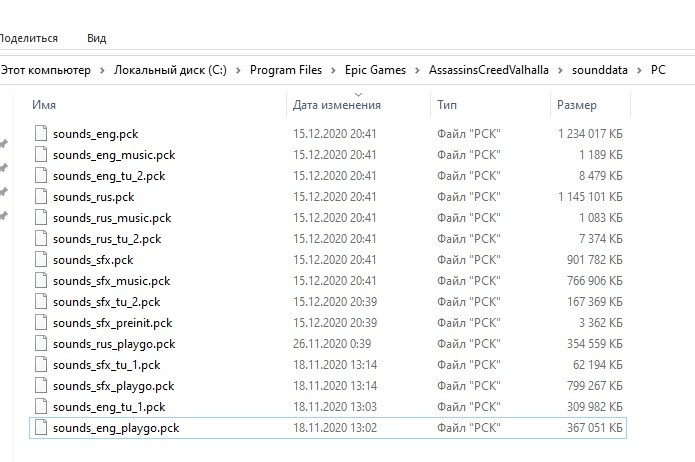Click file icon of sounds_sfx_playgo.pck
The image size is (695, 462).
pyautogui.click(x=41, y=385)
